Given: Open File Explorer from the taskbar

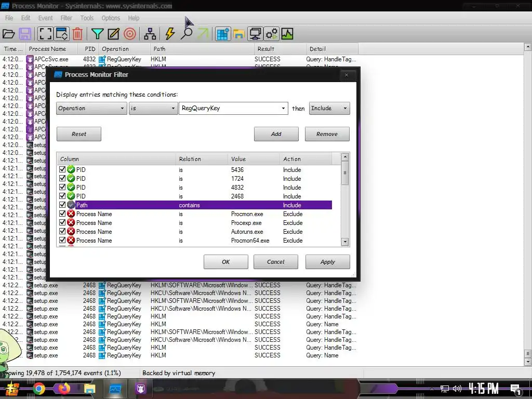Looking at the screenshot, I should click(89, 389).
